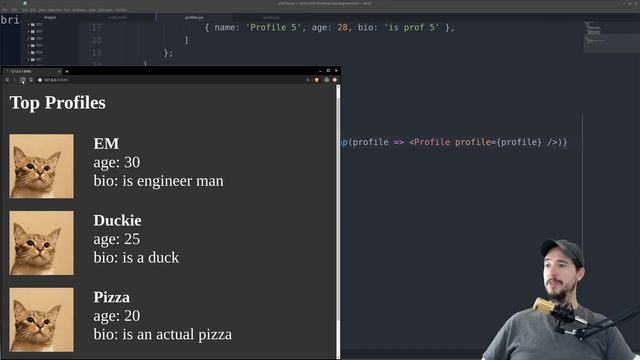The image size is (640, 360).
Task: Click 'bio: is an actual pizza'
Action: pyautogui.click(x=163, y=335)
